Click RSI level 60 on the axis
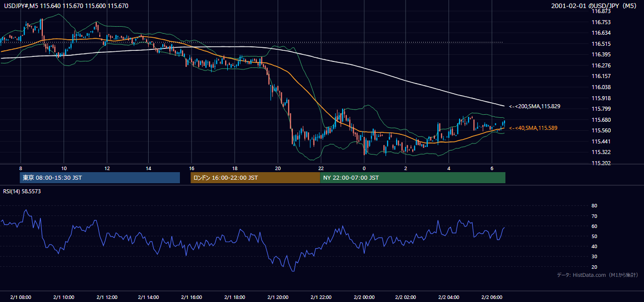 click(x=594, y=226)
